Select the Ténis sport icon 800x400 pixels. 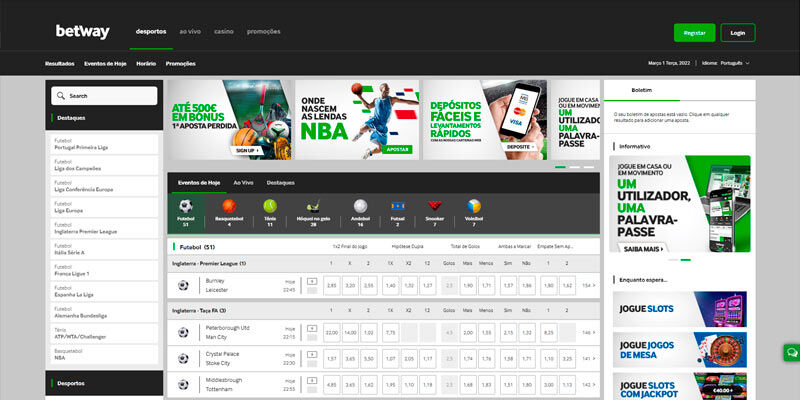270,206
